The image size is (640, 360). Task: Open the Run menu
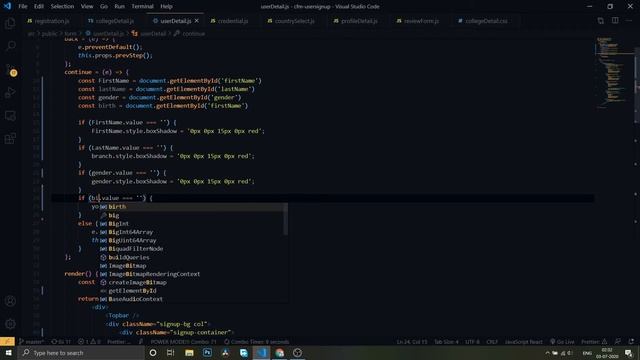pos(120,7)
